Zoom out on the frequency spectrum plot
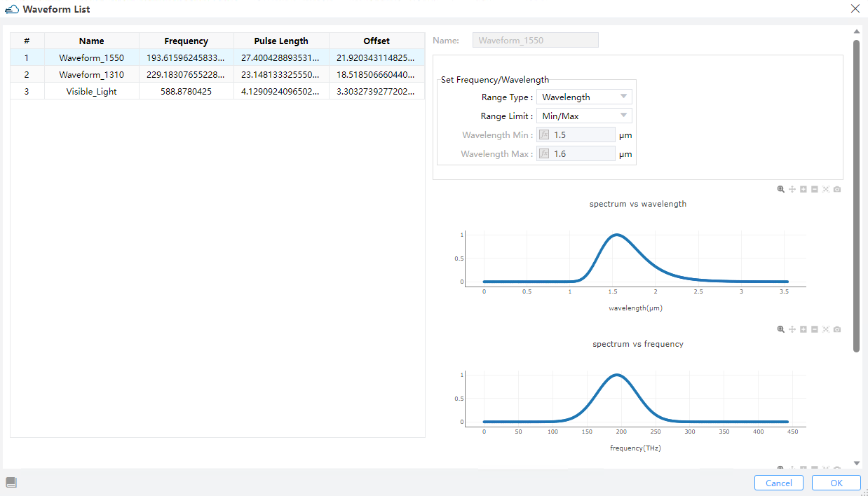Viewport: 868px width, 496px height. pyautogui.click(x=815, y=329)
